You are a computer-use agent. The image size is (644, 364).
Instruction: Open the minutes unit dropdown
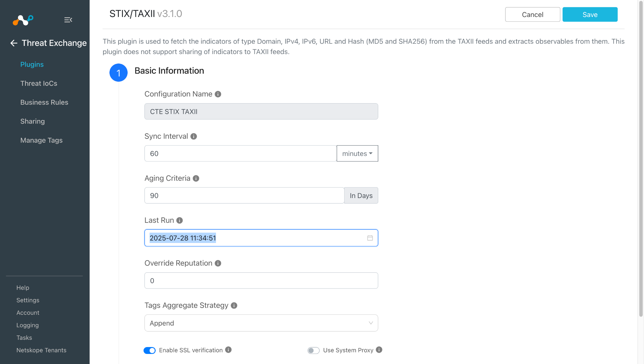point(357,153)
